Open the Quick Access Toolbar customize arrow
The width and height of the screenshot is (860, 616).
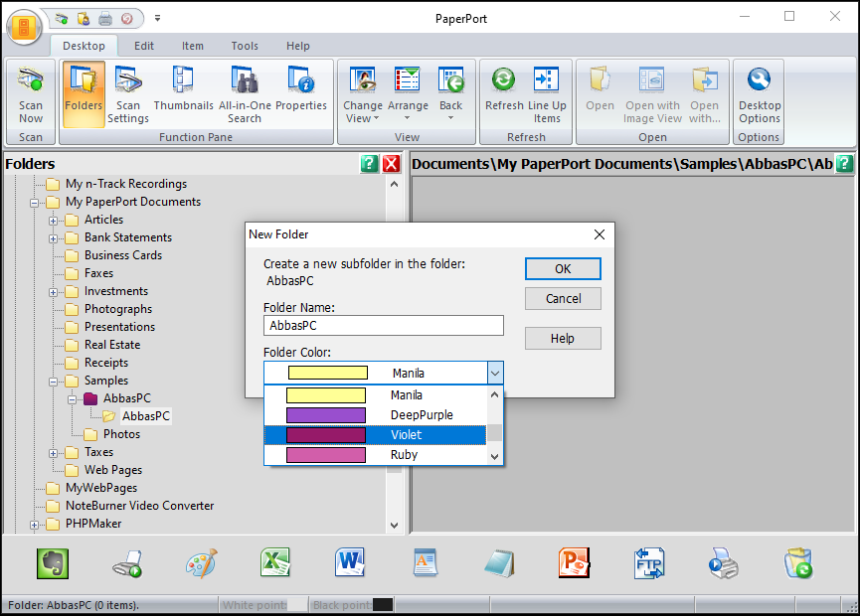click(157, 19)
